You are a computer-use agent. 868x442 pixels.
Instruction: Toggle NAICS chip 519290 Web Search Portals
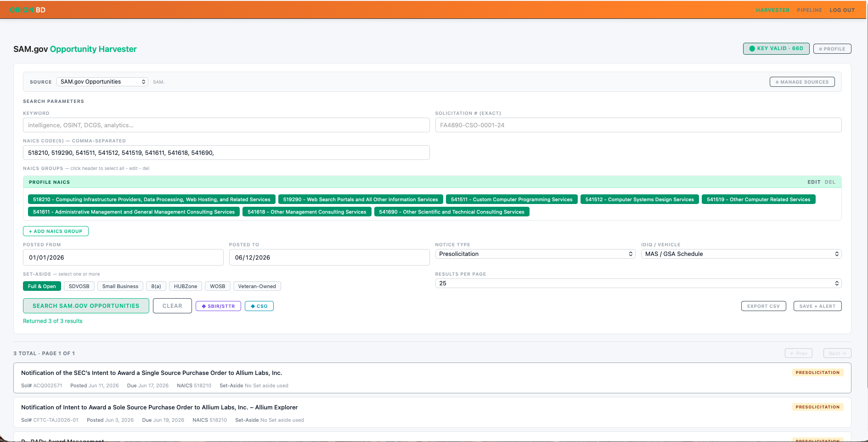tap(361, 199)
